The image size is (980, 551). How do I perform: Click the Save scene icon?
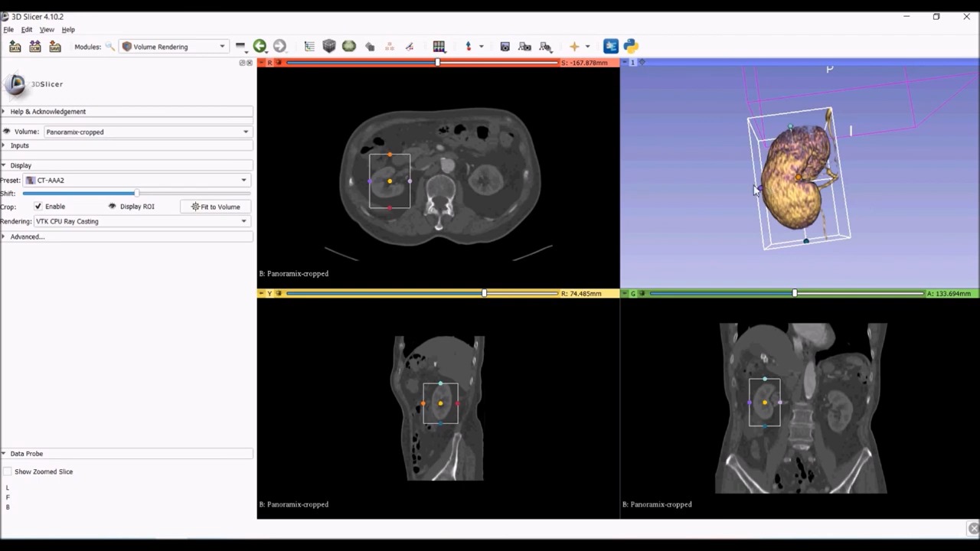pyautogui.click(x=54, y=47)
